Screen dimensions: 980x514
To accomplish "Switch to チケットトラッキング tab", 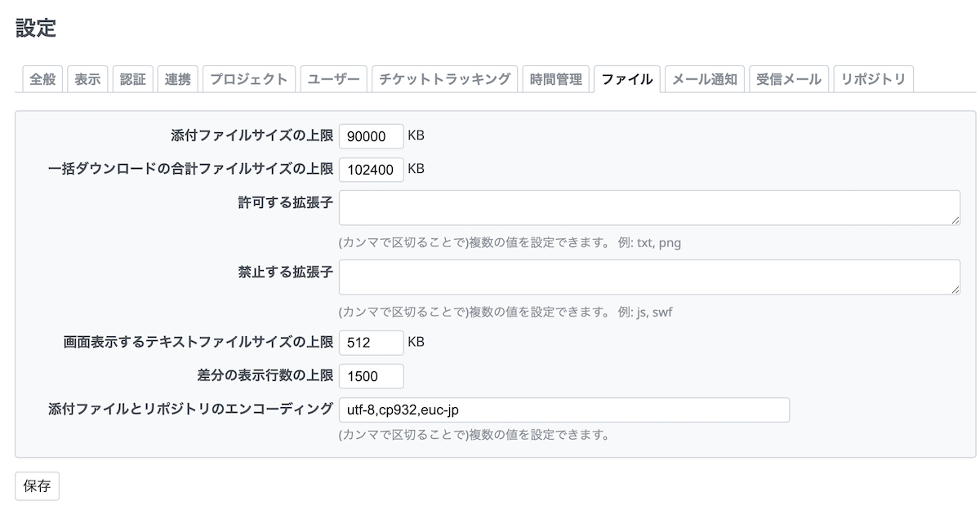I will pos(445,79).
